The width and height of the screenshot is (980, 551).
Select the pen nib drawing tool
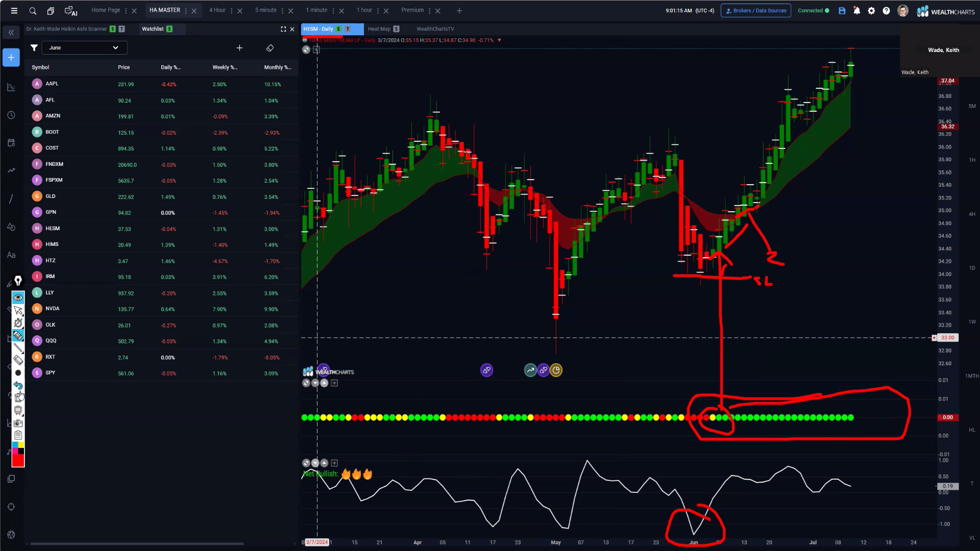[x=18, y=281]
